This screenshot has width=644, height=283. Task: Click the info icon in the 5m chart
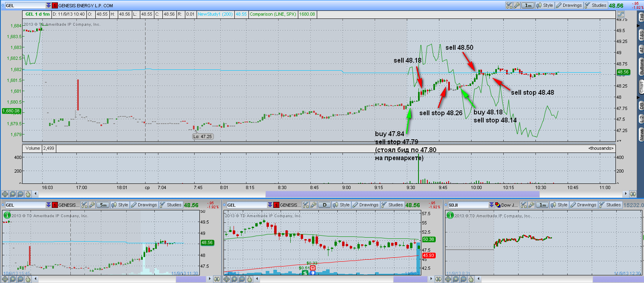[x=7, y=215]
